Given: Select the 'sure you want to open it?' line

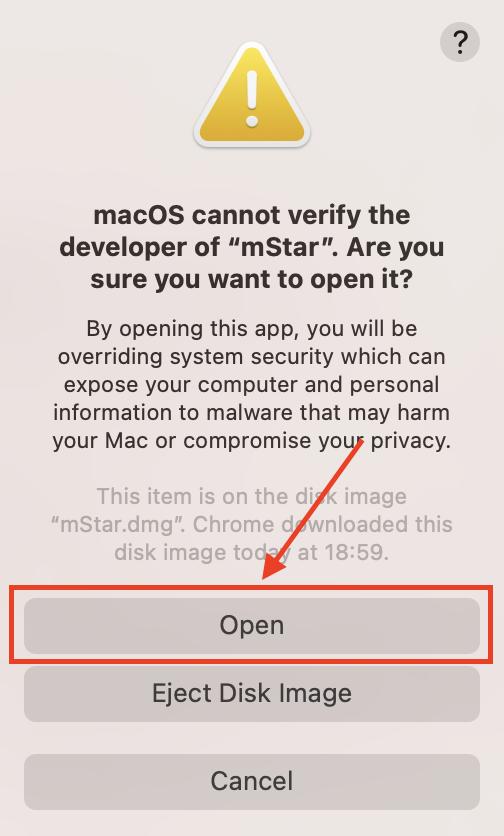Looking at the screenshot, I should (252, 279).
